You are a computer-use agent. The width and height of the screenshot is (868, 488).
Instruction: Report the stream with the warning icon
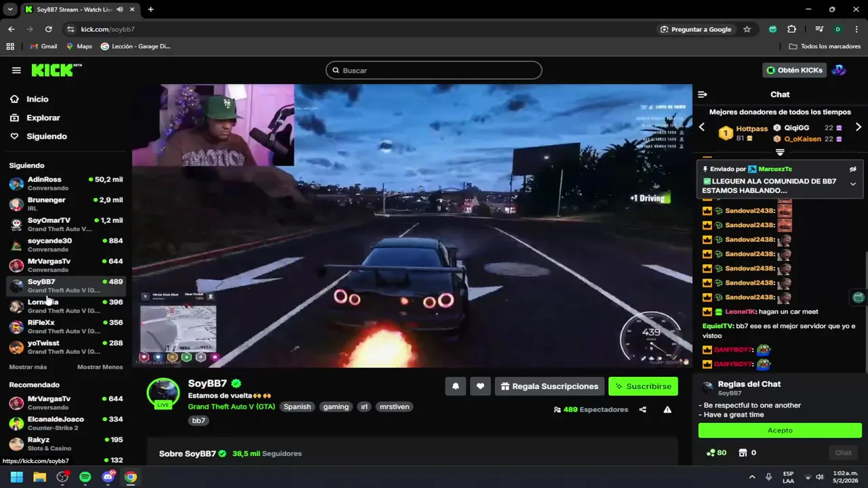[667, 409]
